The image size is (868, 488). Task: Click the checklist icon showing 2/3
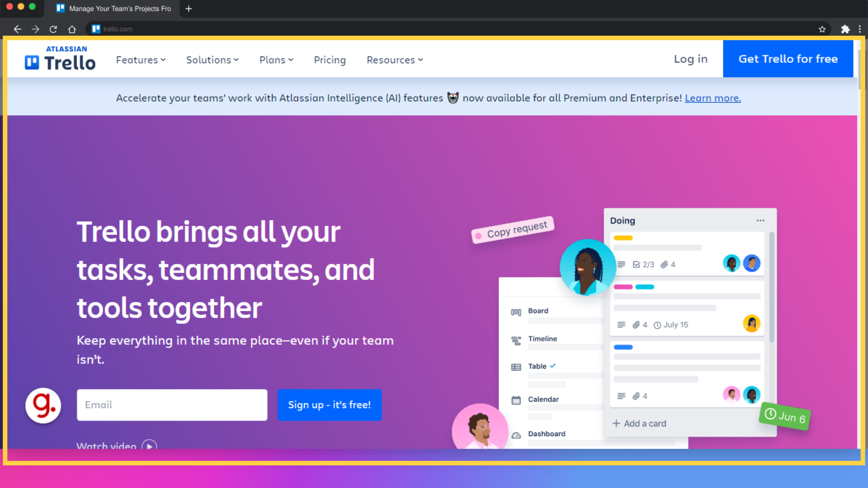637,264
